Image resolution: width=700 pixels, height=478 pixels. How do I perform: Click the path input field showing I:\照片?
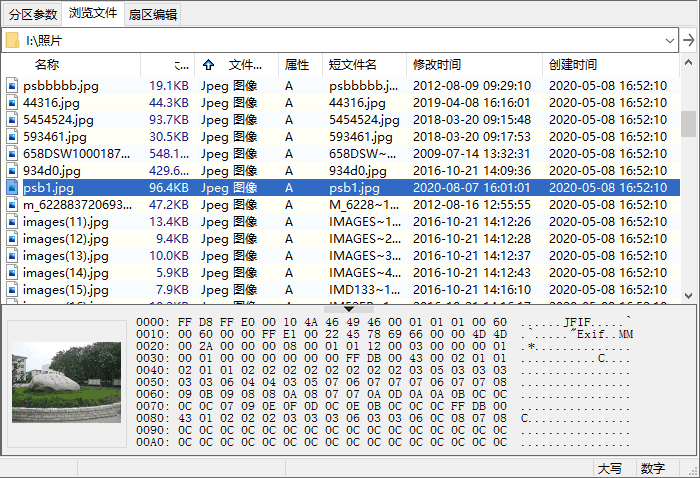tap(340, 40)
